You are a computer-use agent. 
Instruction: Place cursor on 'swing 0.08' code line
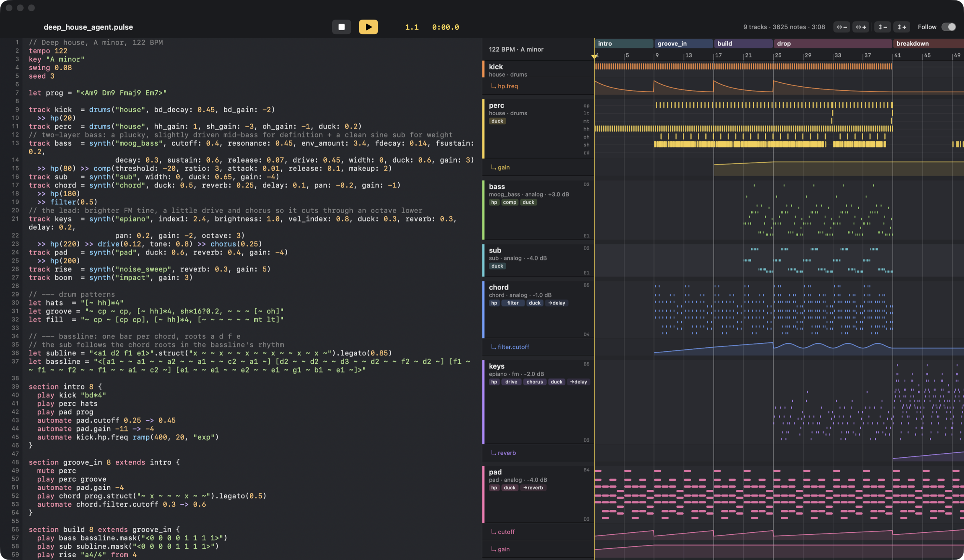(x=50, y=67)
